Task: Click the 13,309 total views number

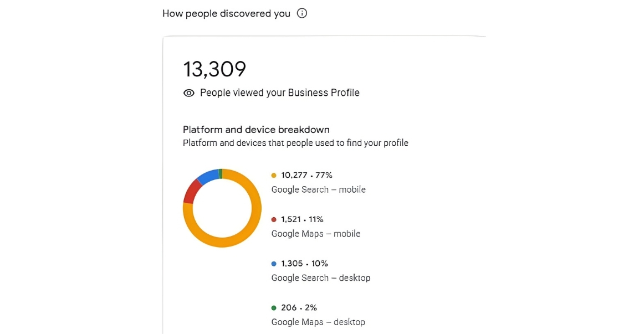Action: 214,69
